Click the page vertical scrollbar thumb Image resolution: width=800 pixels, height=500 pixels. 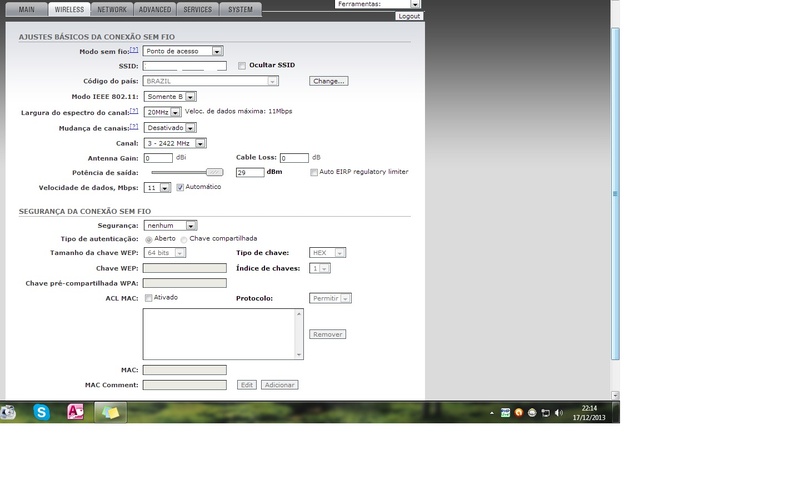coord(615,194)
